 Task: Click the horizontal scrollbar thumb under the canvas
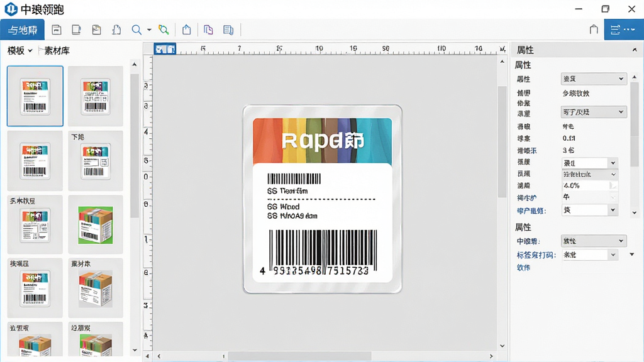300,356
